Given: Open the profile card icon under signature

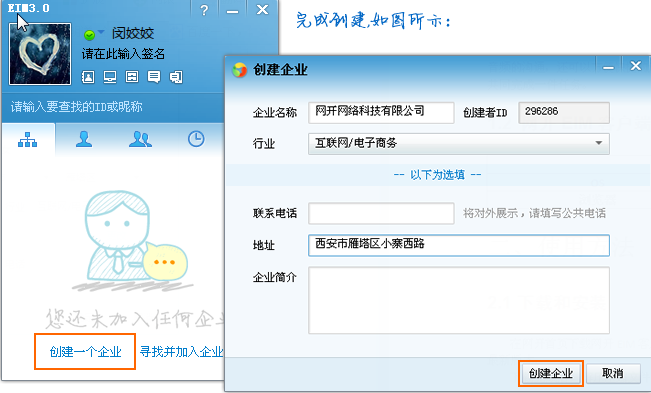Looking at the screenshot, I should click(88, 77).
